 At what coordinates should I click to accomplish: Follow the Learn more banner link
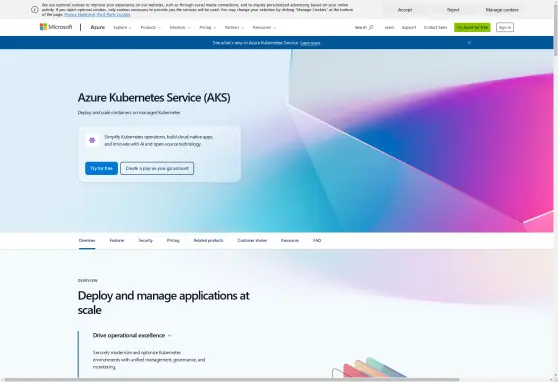pyautogui.click(x=310, y=43)
